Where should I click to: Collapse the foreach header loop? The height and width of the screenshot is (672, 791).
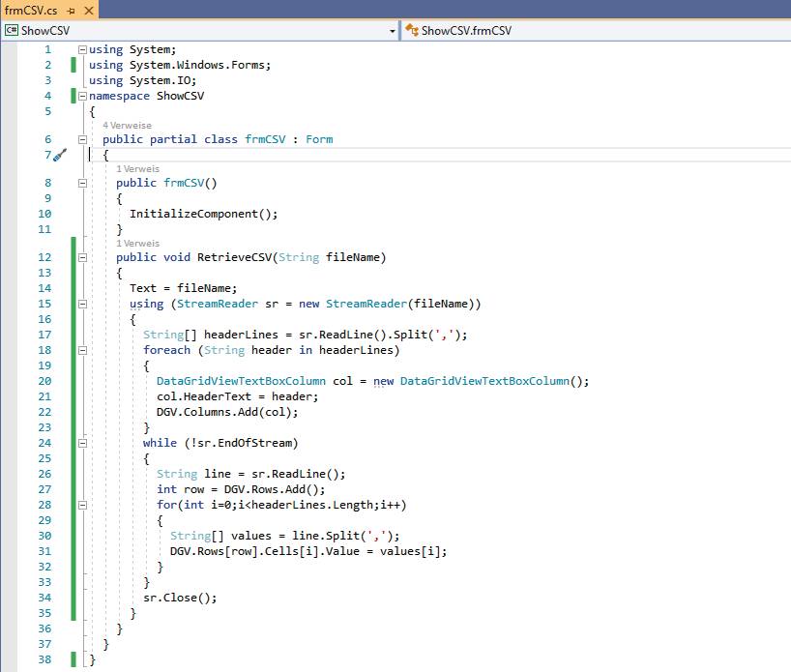(x=82, y=351)
